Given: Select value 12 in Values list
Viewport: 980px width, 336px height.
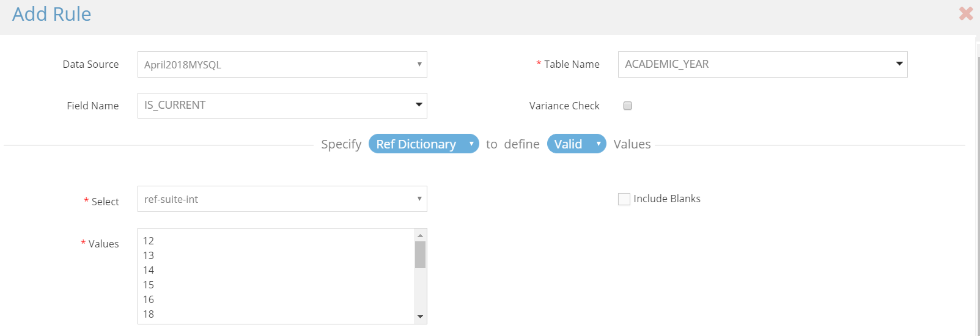Looking at the screenshot, I should click(x=276, y=241).
